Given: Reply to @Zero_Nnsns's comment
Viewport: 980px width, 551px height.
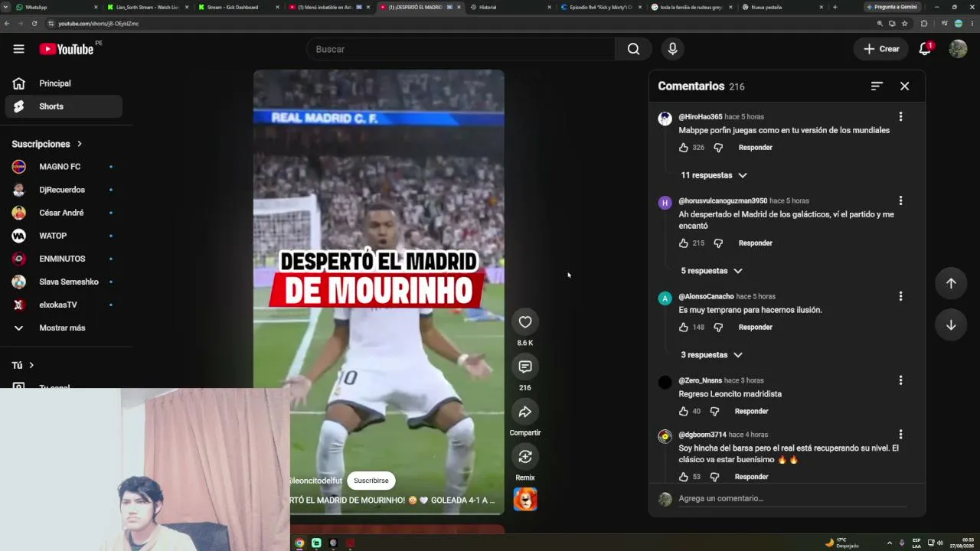Looking at the screenshot, I should 752,412.
